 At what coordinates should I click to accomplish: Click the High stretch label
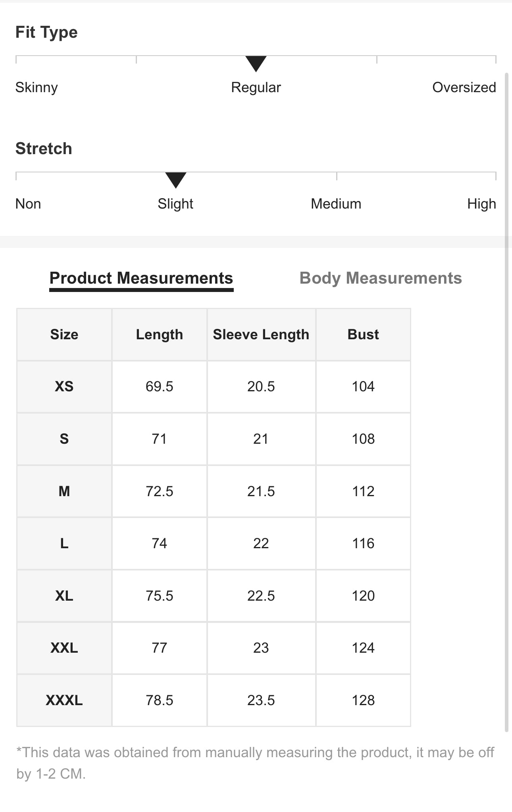pyautogui.click(x=481, y=204)
